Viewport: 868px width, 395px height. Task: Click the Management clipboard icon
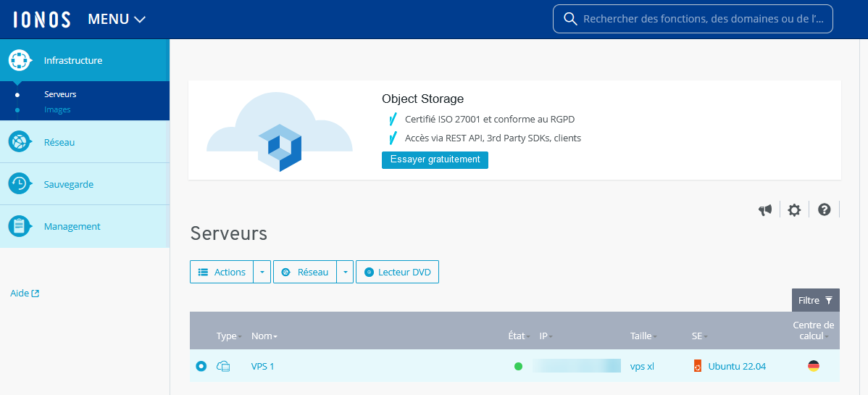[x=20, y=226]
